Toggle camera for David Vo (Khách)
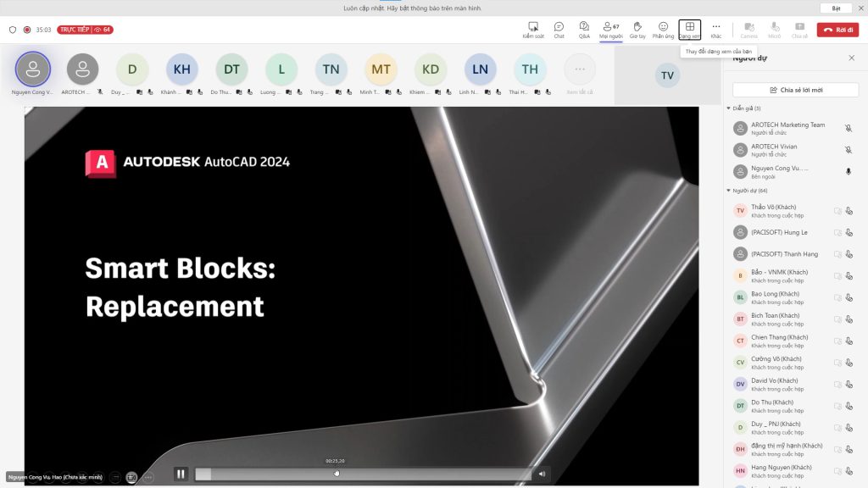The width and height of the screenshot is (868, 488). click(x=837, y=384)
